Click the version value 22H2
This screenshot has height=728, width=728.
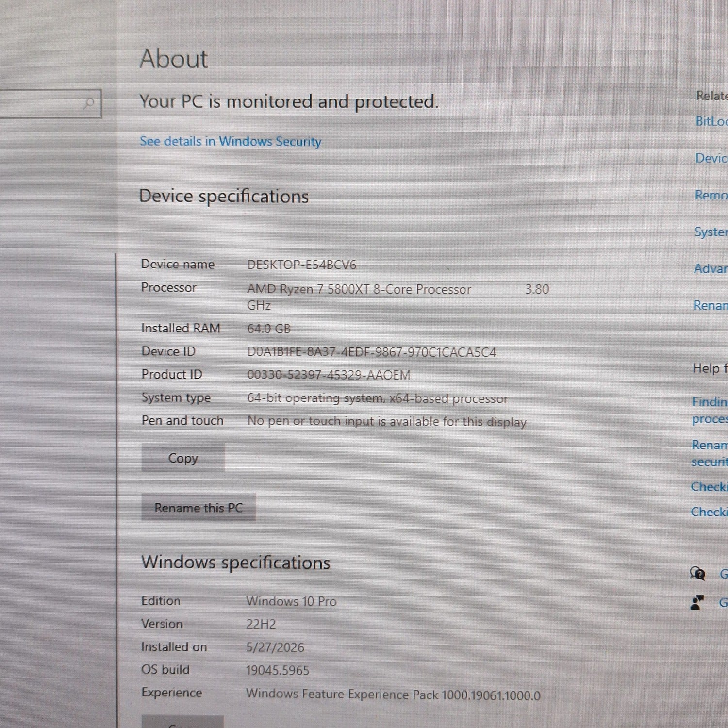261,624
